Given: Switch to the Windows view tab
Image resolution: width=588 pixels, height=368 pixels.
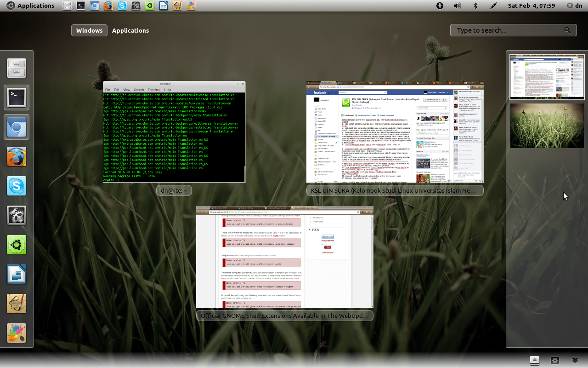Looking at the screenshot, I should pos(89,30).
